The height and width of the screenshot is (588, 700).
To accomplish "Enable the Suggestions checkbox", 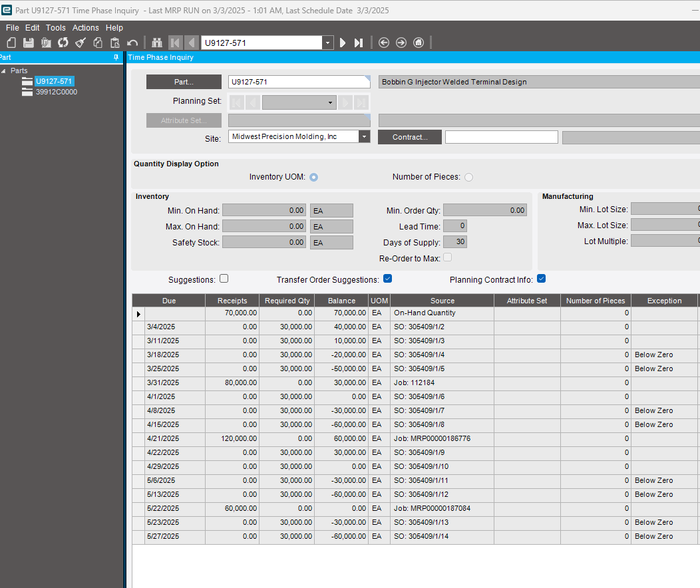I will (x=224, y=279).
